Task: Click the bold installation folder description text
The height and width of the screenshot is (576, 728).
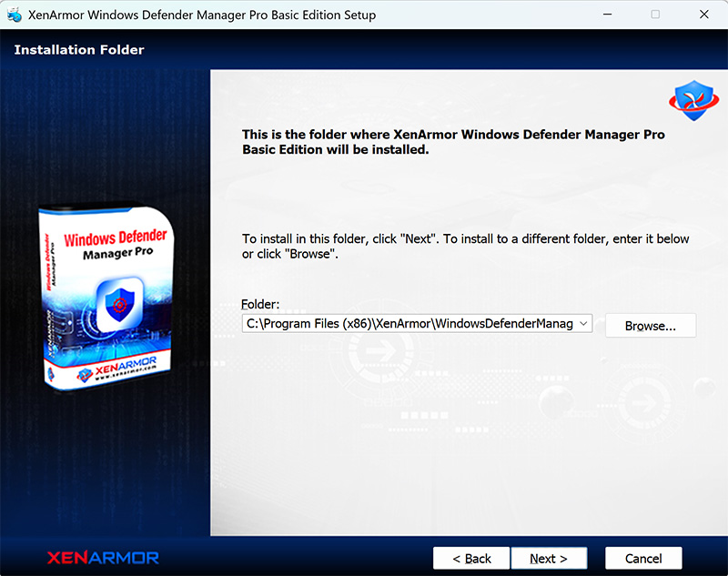Action: 453,142
